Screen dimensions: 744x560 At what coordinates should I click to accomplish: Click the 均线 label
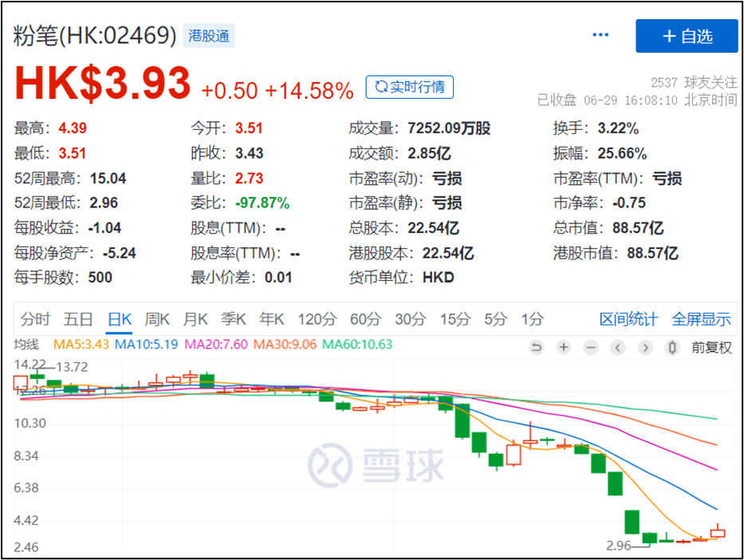pyautogui.click(x=26, y=345)
